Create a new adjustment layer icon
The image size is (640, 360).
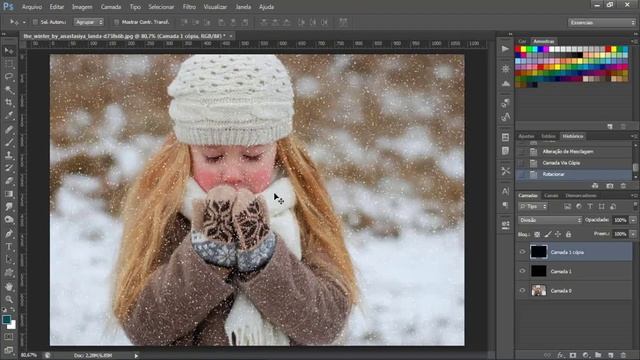[586, 356]
